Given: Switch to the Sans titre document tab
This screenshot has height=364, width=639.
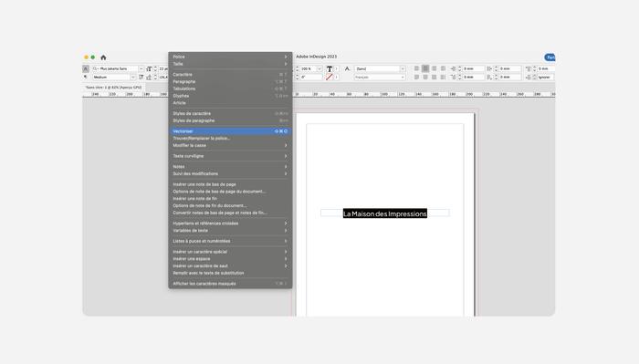Looking at the screenshot, I should 114,88.
